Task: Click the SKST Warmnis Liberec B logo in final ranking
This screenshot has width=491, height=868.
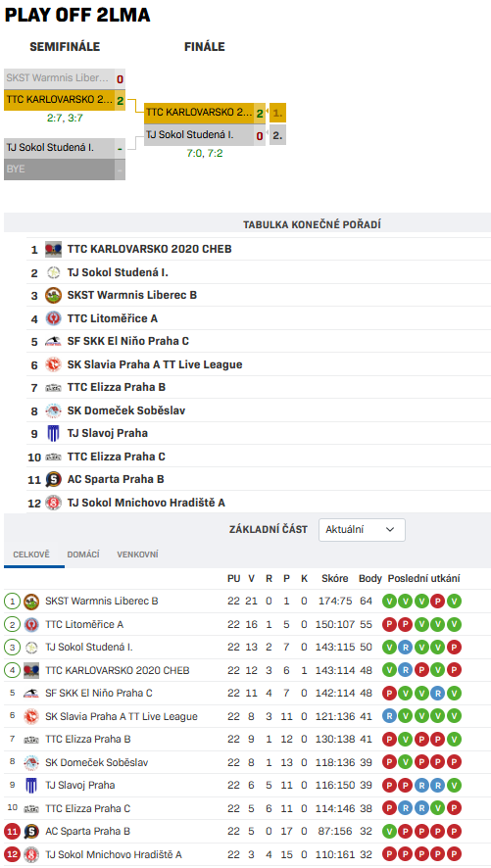Action: [53, 295]
